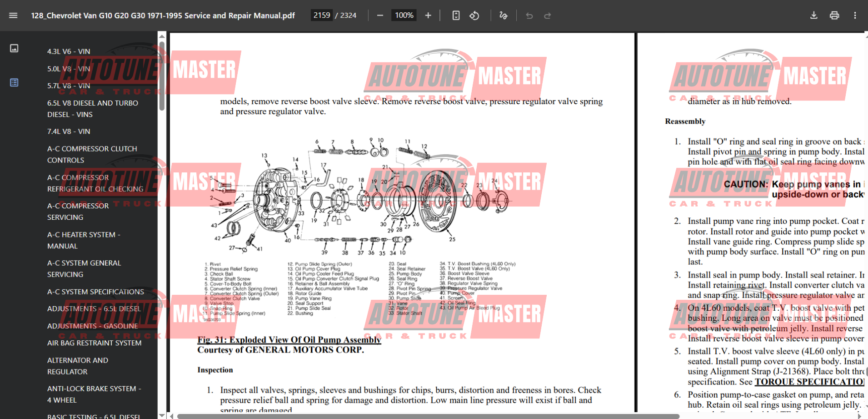
Task: Switch to document outline view
Action: coord(14,82)
